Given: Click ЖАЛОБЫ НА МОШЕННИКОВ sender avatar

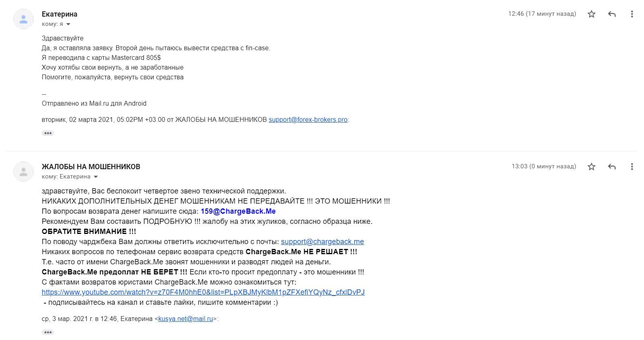Looking at the screenshot, I should click(x=23, y=172).
